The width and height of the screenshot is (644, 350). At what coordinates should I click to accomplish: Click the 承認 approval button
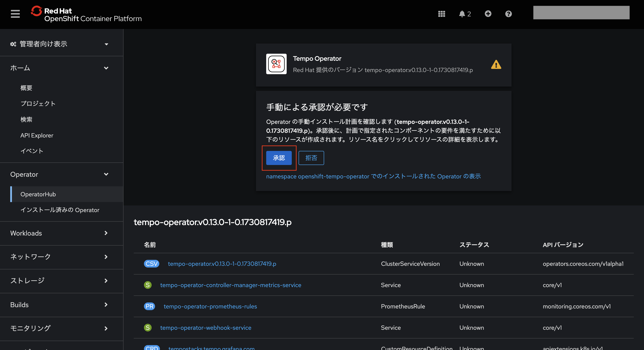coord(279,158)
